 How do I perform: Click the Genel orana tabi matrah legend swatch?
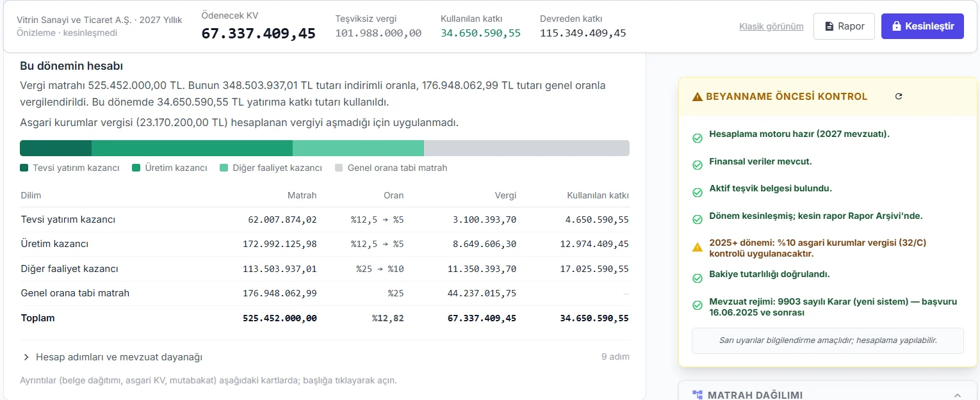pos(339,168)
